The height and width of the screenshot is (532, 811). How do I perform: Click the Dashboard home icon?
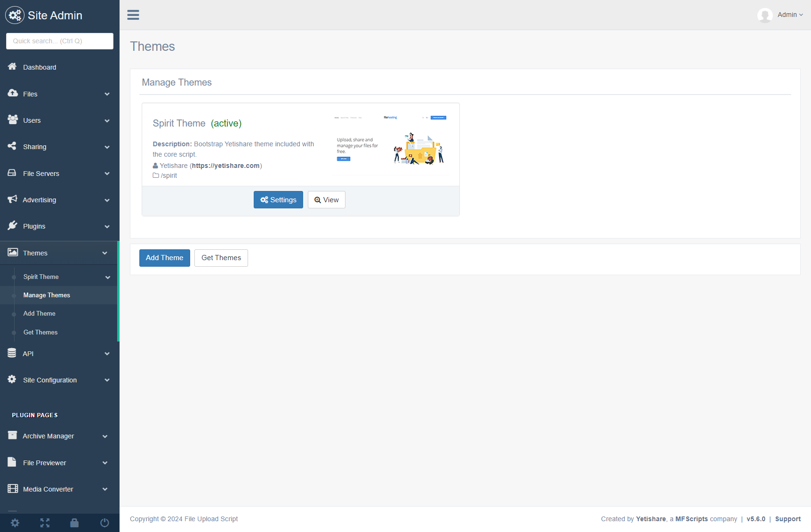13,67
